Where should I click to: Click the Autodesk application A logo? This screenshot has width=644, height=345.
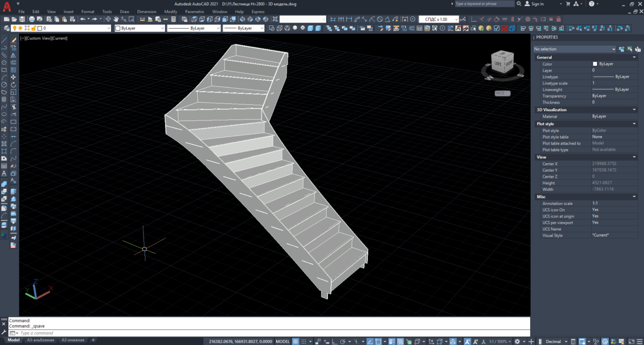[x=7, y=7]
